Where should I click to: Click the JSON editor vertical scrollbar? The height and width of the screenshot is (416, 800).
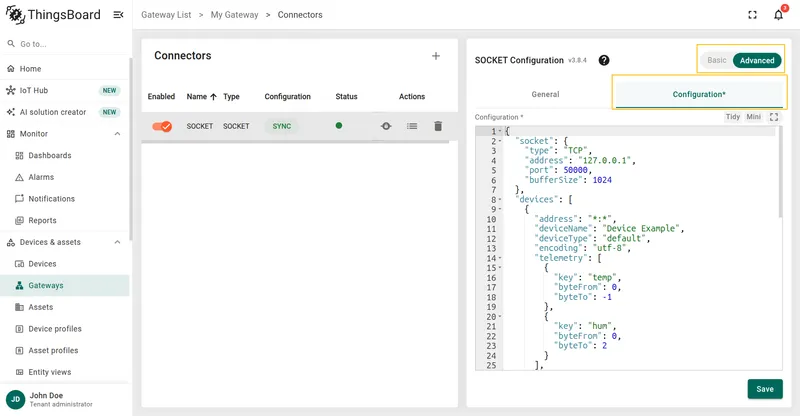coord(780,172)
